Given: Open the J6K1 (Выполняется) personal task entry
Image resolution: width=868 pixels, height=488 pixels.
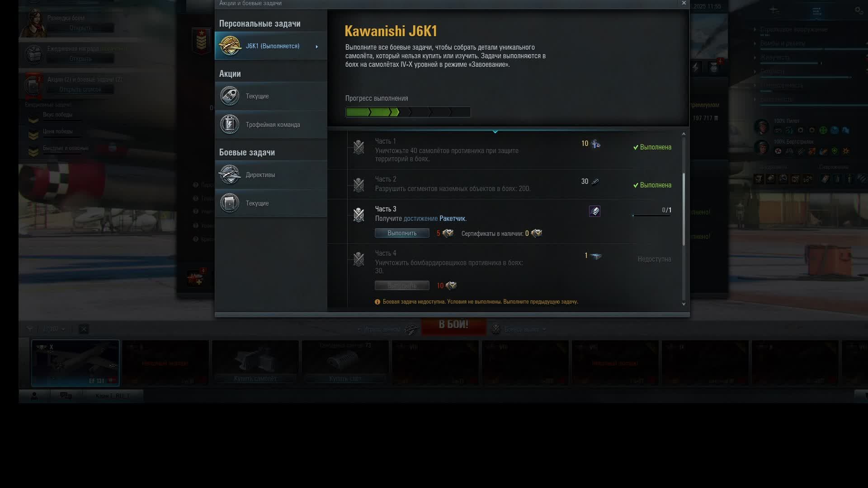Looking at the screenshot, I should [273, 46].
